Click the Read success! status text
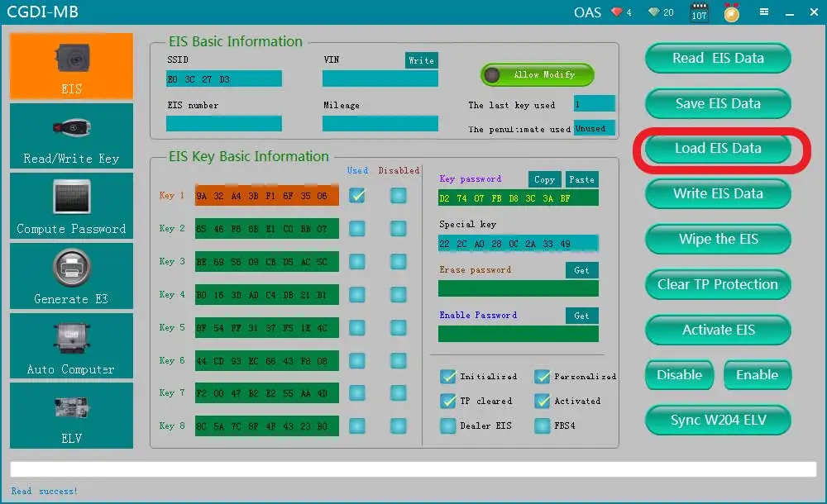 [x=45, y=491]
